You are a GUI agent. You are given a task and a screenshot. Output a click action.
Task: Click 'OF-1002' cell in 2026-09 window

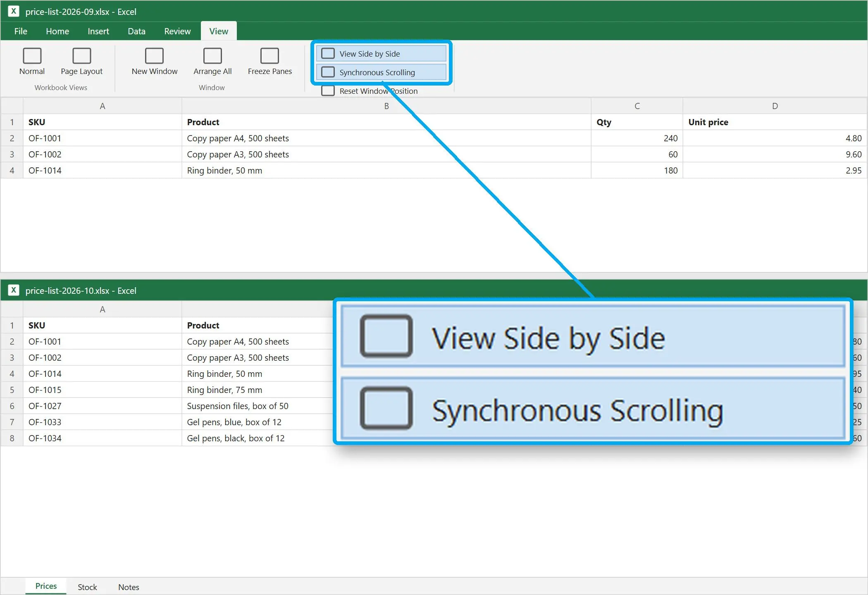103,155
